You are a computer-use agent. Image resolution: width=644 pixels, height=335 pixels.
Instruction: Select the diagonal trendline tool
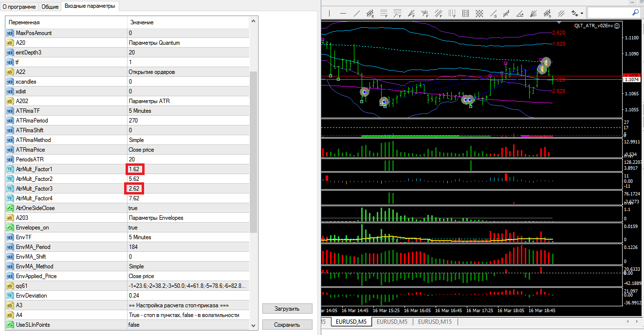pyautogui.click(x=357, y=13)
